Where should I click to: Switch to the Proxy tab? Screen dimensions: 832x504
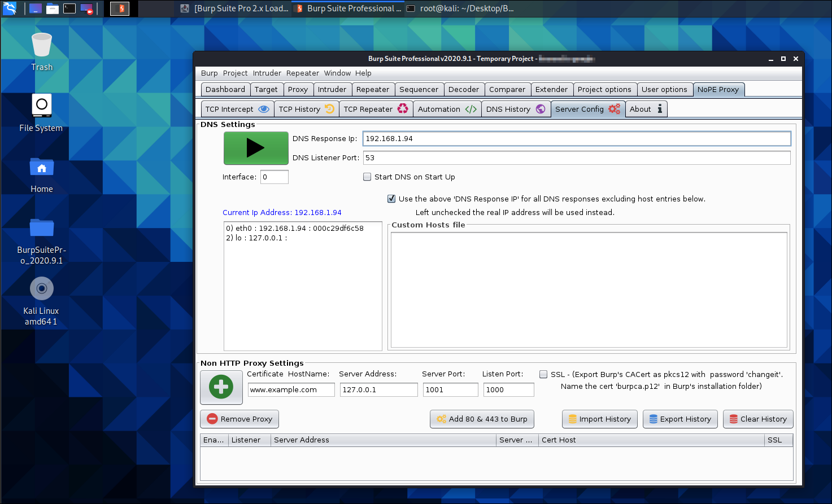[x=298, y=89]
